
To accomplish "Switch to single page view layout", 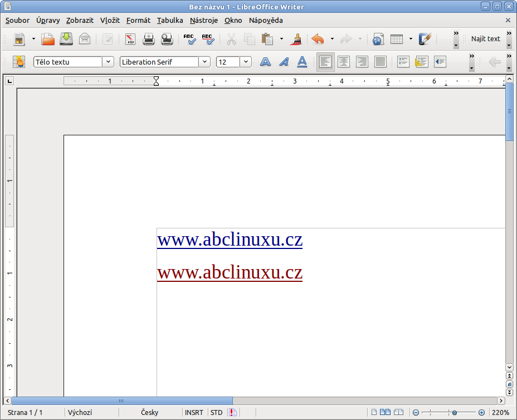I will 374,412.
